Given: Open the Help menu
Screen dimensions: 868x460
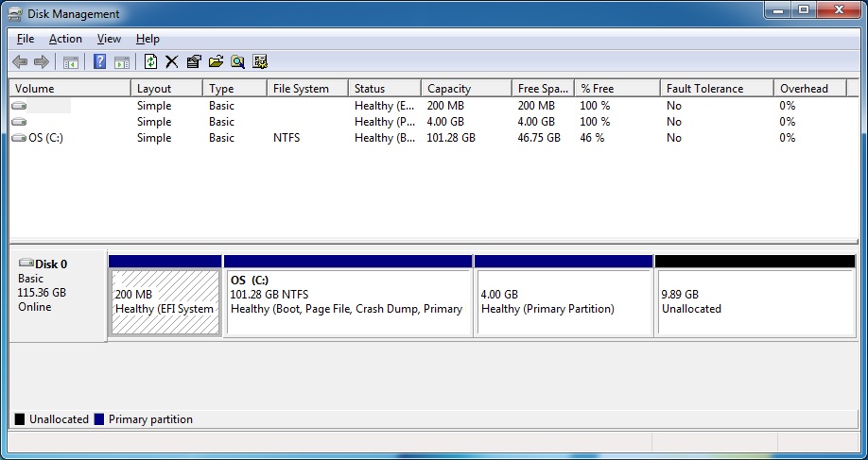Looking at the screenshot, I should [x=148, y=39].
